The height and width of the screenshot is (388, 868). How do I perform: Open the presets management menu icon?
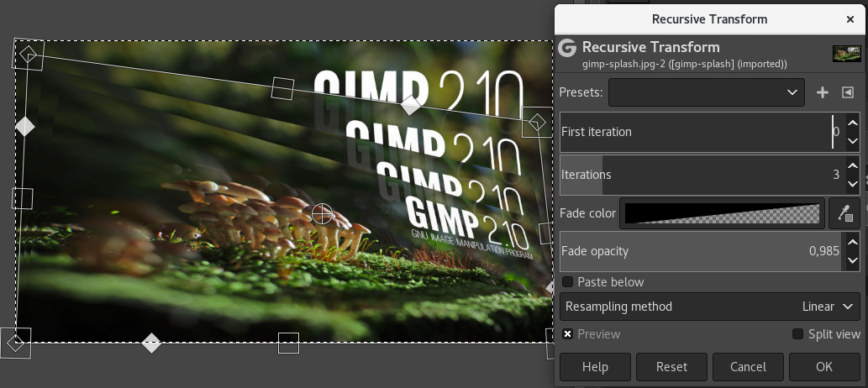click(848, 92)
